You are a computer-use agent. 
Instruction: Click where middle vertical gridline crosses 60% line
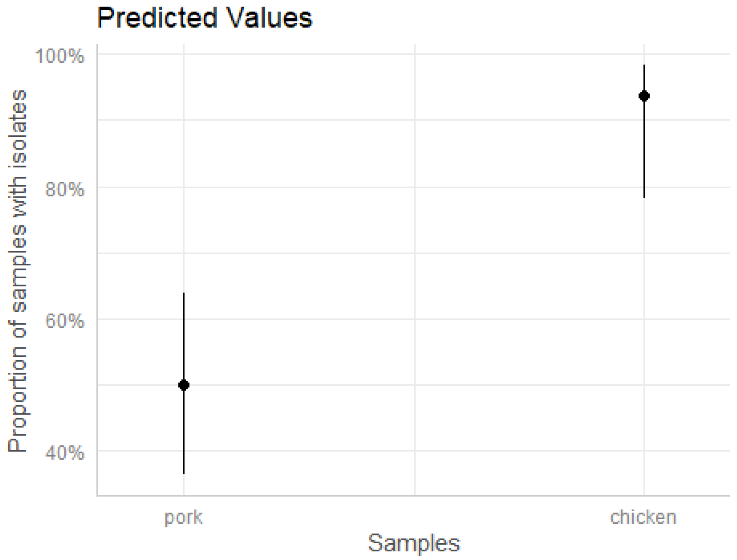[x=414, y=319]
